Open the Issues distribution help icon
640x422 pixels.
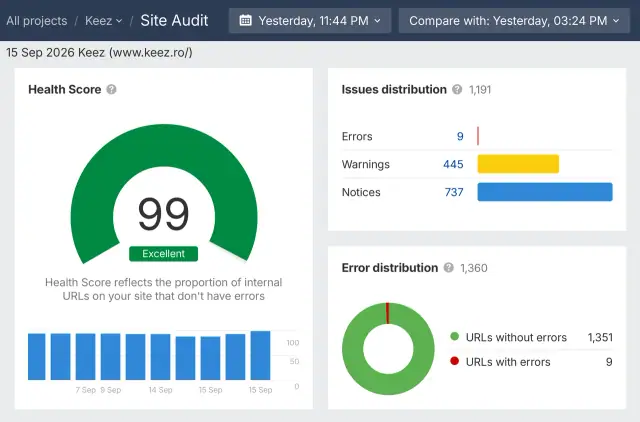[457, 89]
